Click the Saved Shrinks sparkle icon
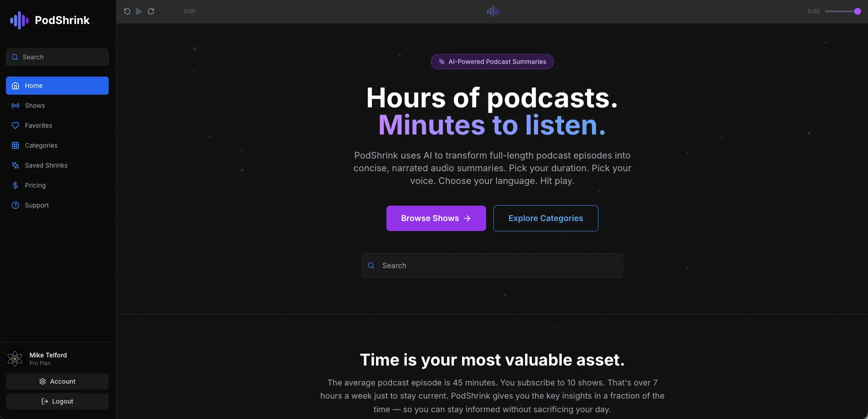 pos(15,165)
